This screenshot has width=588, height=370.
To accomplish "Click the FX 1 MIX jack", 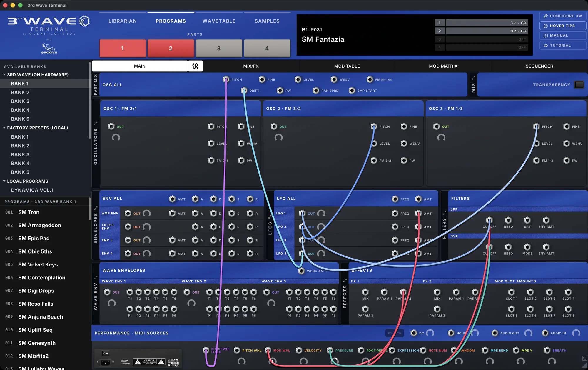I will 365,292.
